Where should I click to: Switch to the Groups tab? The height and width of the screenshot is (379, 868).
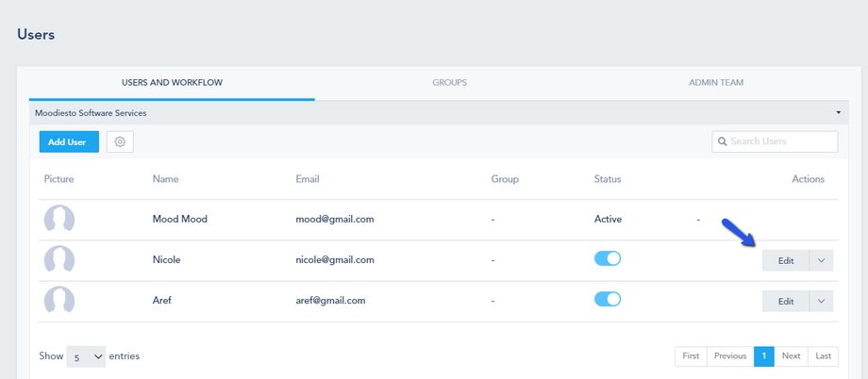[449, 82]
